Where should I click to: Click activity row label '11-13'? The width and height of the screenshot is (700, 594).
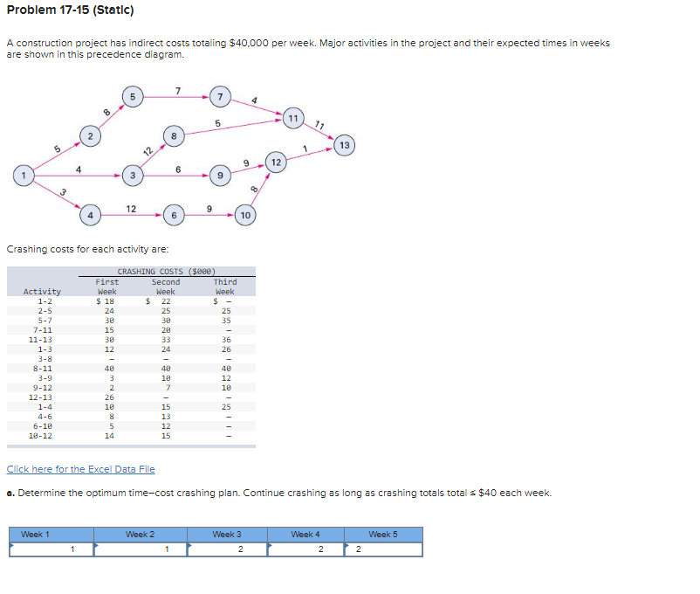click(40, 340)
